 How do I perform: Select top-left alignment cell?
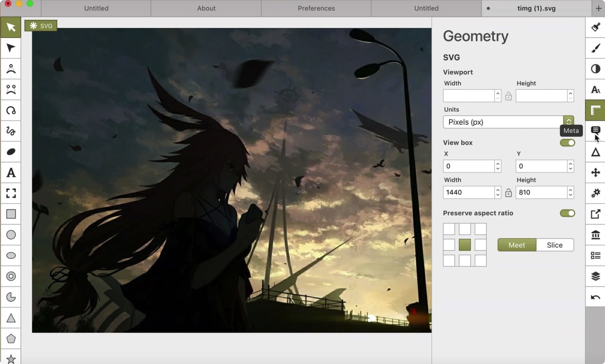(449, 229)
